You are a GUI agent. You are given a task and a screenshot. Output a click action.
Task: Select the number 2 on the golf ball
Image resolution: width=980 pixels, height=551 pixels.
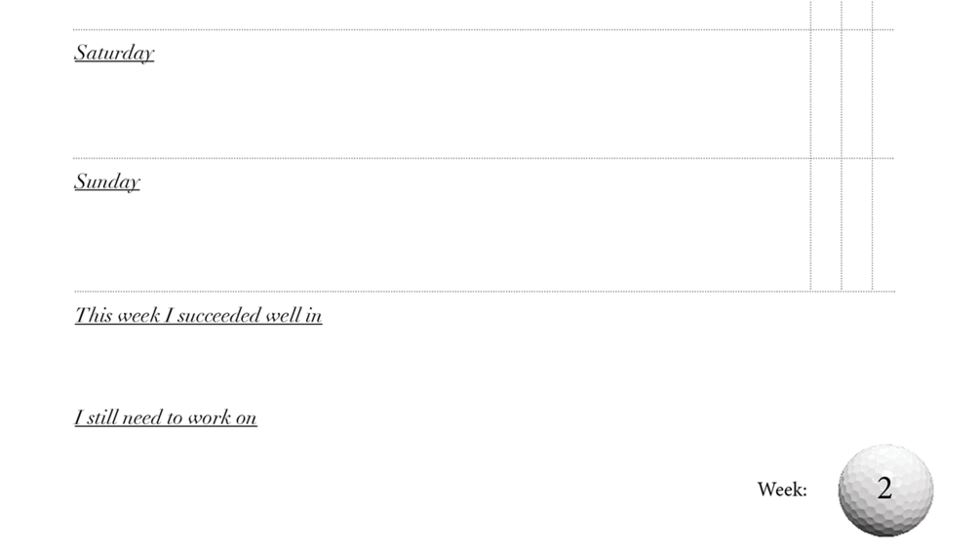[884, 488]
